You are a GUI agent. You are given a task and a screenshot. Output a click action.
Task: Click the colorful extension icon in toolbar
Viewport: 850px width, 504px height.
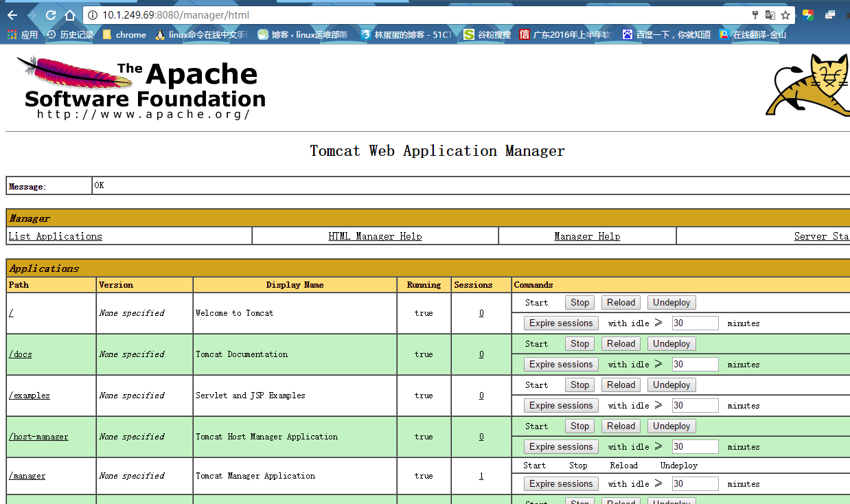[x=808, y=15]
